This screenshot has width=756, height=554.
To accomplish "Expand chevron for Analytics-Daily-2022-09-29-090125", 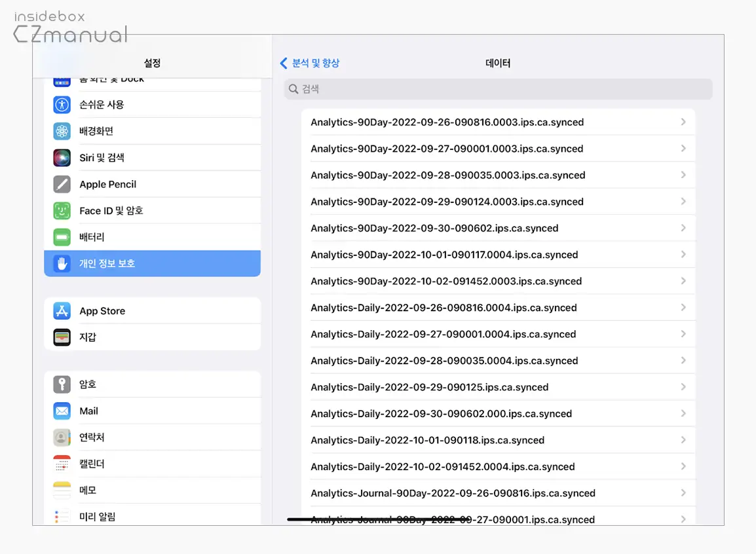I will [683, 387].
